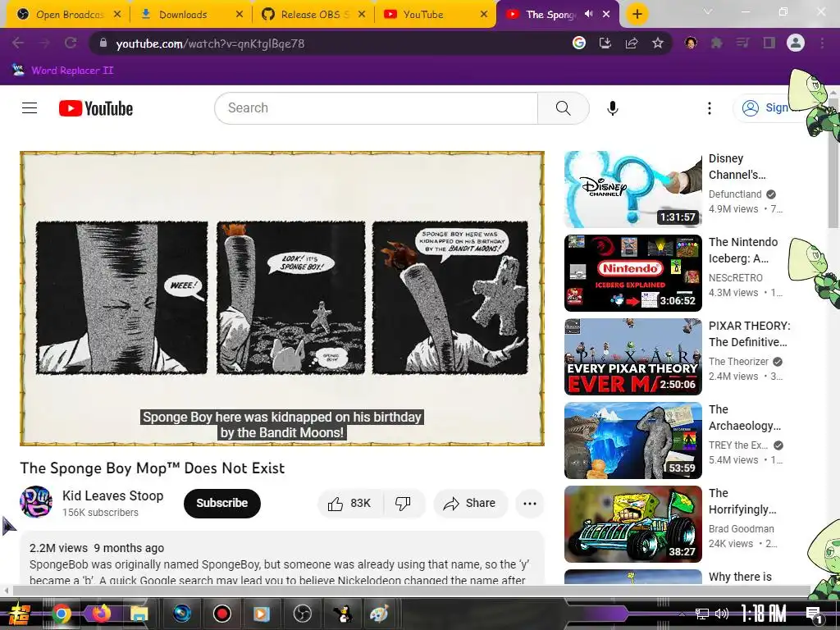Open Word Replacer II bookmark
840x630 pixels.
pyautogui.click(x=62, y=71)
